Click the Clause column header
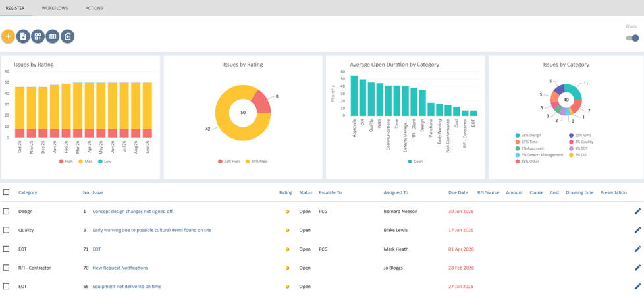The height and width of the screenshot is (296, 644). (537, 192)
